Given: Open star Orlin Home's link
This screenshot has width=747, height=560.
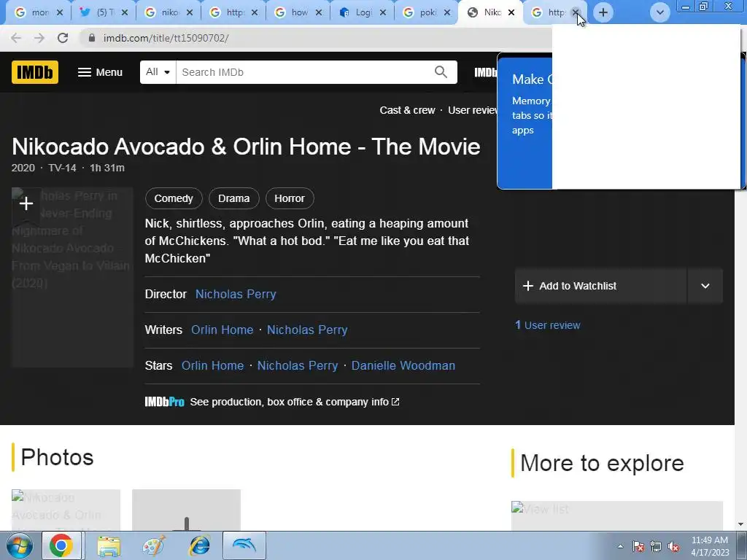Looking at the screenshot, I should click(212, 365).
